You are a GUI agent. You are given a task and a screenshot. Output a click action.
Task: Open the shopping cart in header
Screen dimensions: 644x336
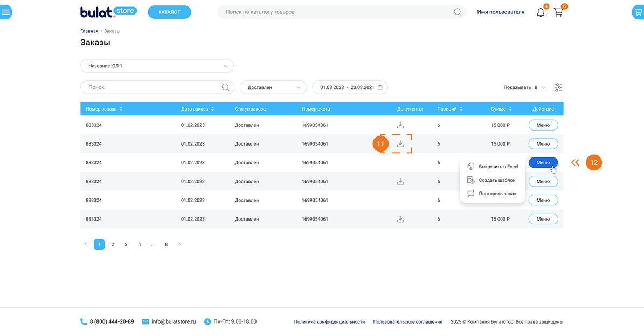(558, 12)
